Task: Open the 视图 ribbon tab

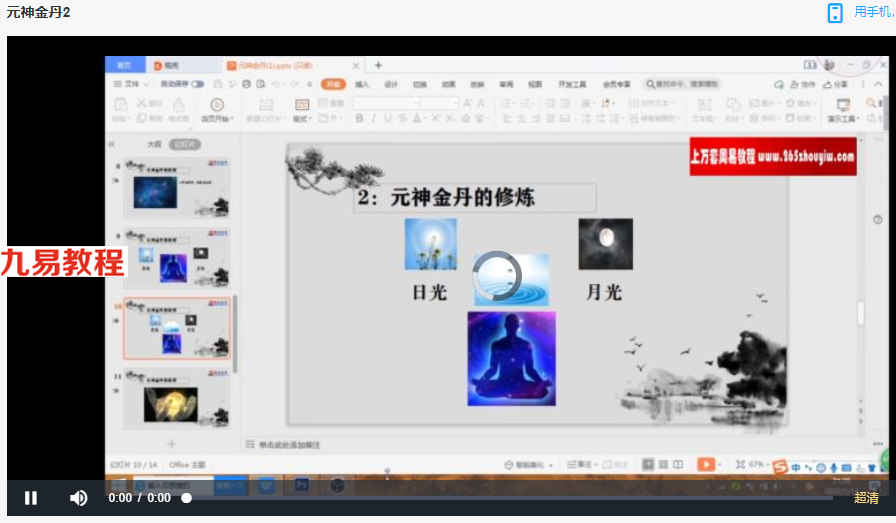Action: coord(535,84)
